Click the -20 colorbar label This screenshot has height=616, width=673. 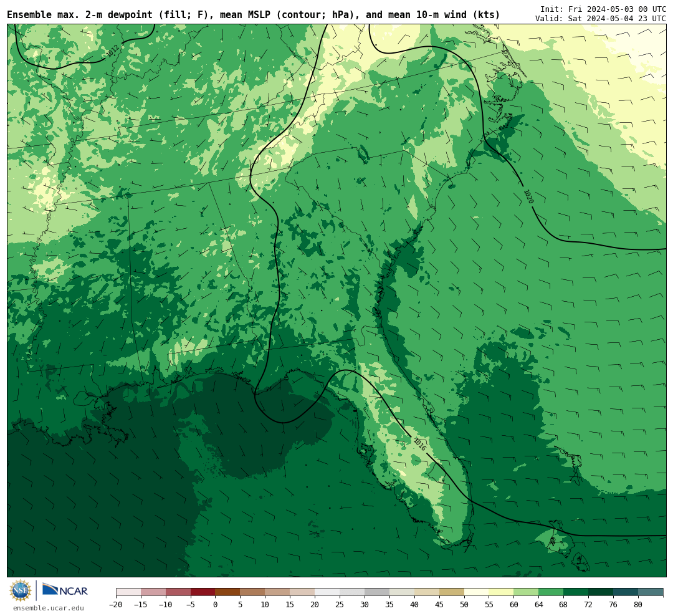[x=116, y=605]
